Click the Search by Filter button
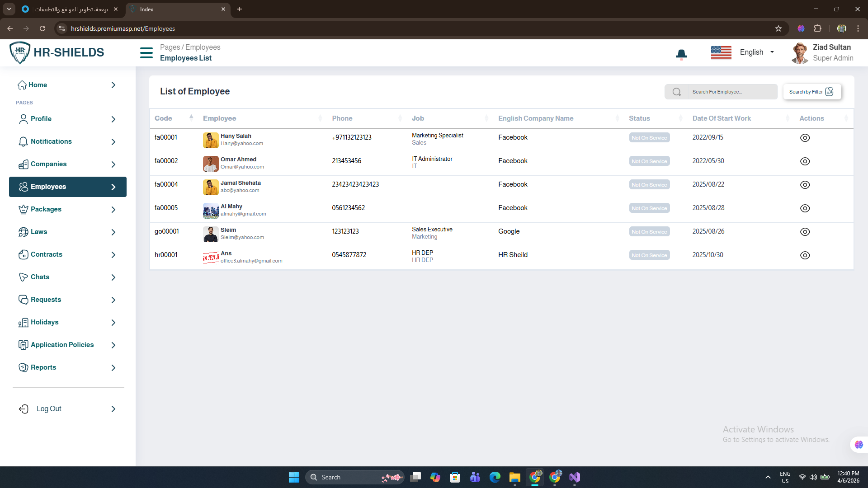This screenshot has height=488, width=868. 811,92
